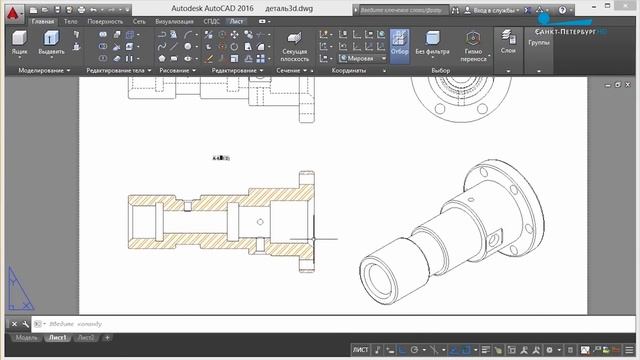The height and width of the screenshot is (360, 640).
Task: Click the binoculars search icon
Action: pyautogui.click(x=456, y=10)
